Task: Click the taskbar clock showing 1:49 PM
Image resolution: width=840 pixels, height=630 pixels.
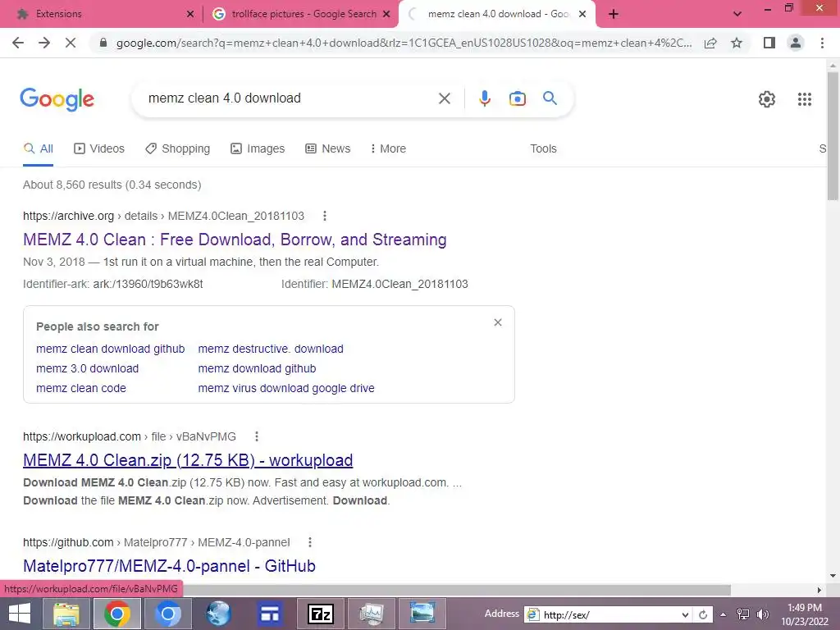Action: (x=805, y=608)
